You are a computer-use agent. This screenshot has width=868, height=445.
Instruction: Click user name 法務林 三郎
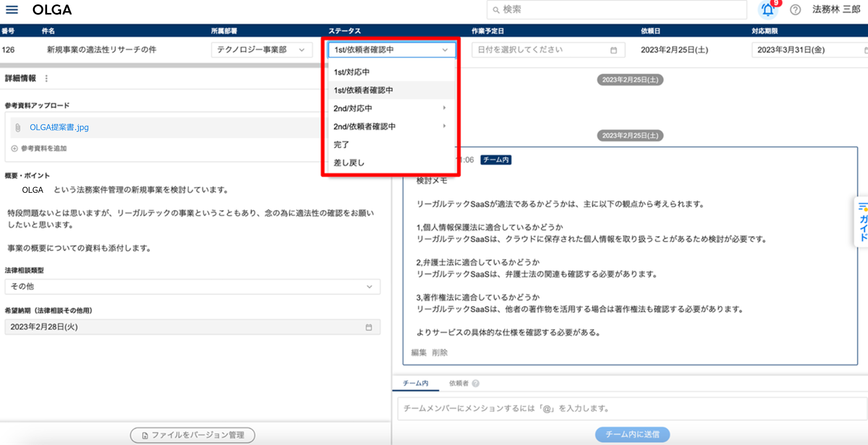click(x=836, y=9)
